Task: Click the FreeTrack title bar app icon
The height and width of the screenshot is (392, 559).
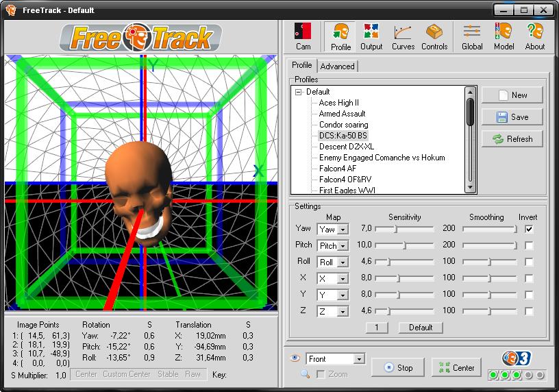Action: click(x=11, y=10)
